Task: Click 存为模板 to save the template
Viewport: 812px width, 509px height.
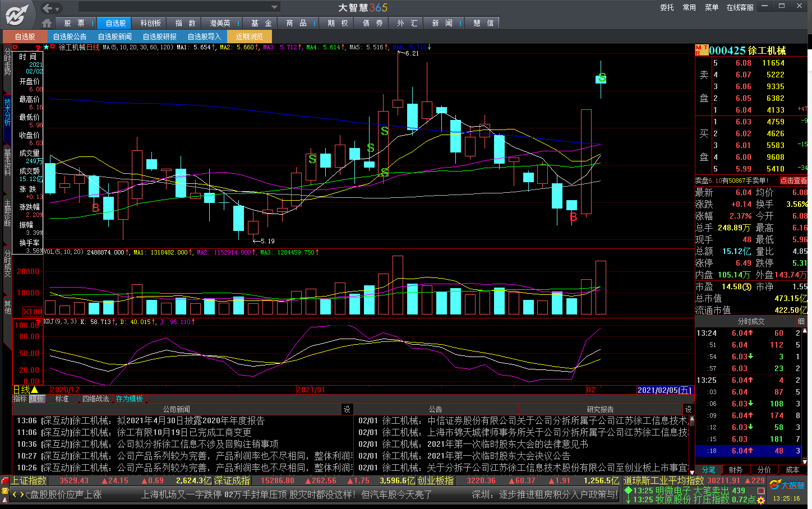Action: [129, 399]
